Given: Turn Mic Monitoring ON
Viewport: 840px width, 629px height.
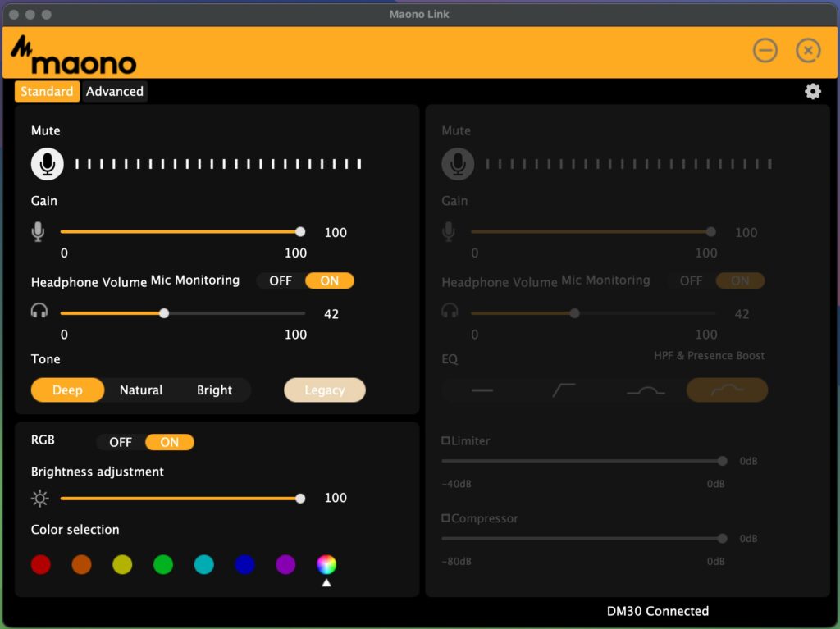Looking at the screenshot, I should pos(330,280).
